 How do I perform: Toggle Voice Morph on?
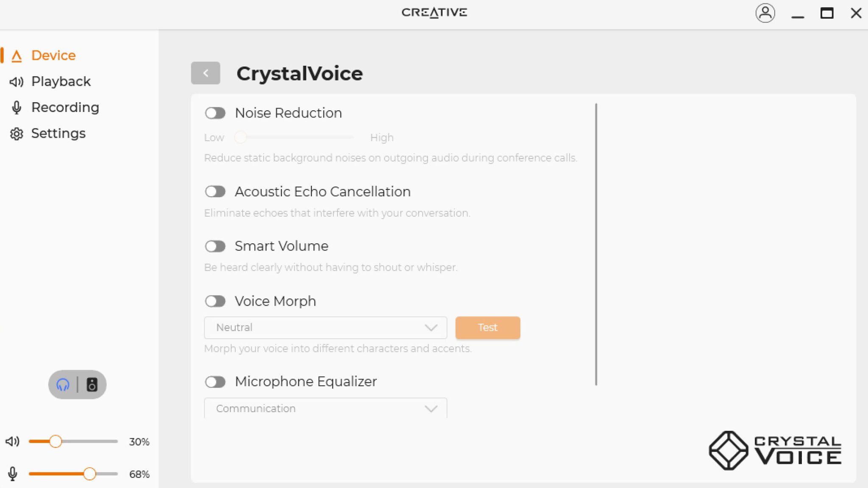click(x=215, y=301)
